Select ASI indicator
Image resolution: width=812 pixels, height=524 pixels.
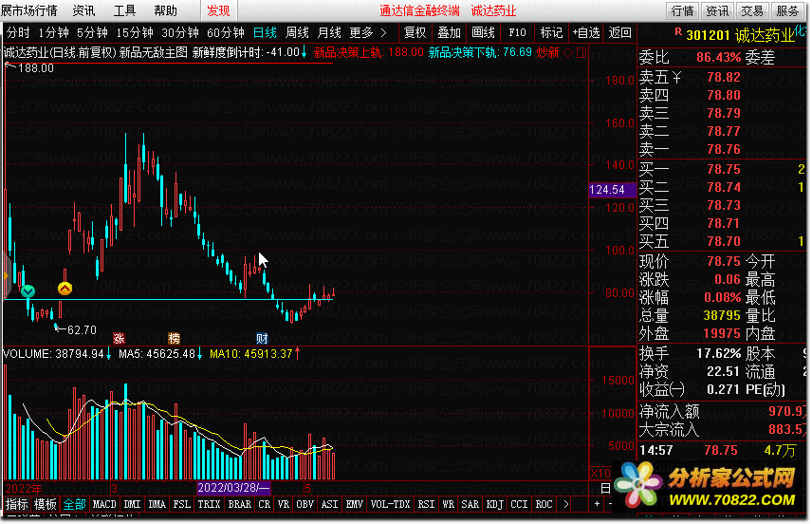click(x=330, y=504)
